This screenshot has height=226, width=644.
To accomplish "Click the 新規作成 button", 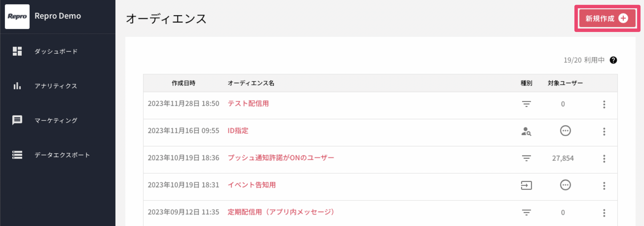I will tap(607, 18).
